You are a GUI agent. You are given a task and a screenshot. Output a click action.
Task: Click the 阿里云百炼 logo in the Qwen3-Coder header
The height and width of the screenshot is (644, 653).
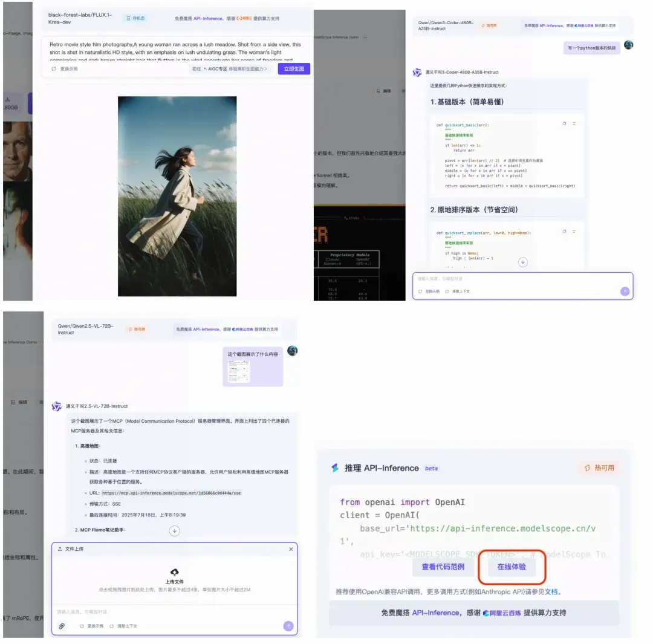584,26
